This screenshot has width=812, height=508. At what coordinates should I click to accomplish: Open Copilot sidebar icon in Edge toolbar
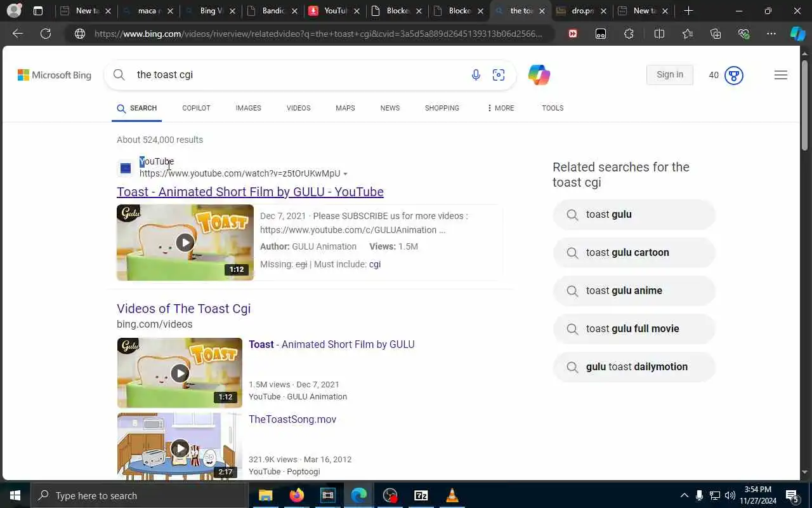[797, 34]
